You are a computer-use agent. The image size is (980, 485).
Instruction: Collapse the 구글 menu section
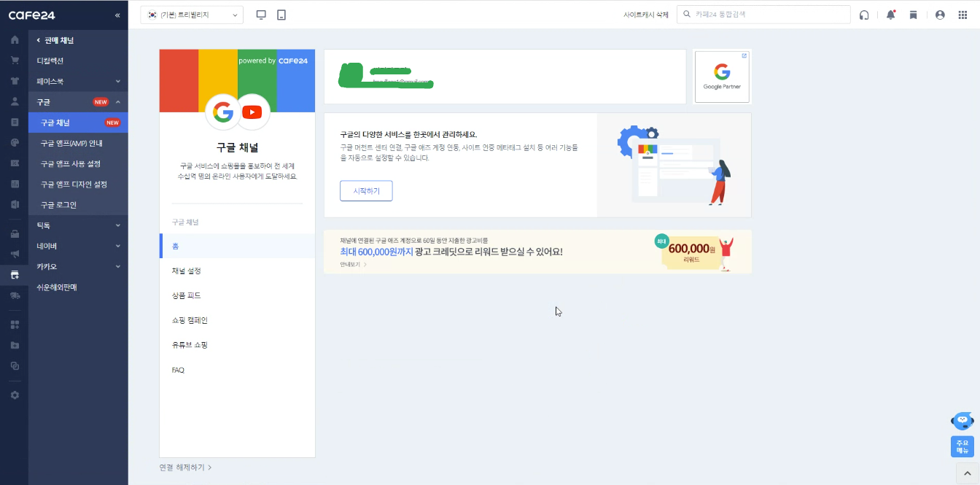[78, 101]
